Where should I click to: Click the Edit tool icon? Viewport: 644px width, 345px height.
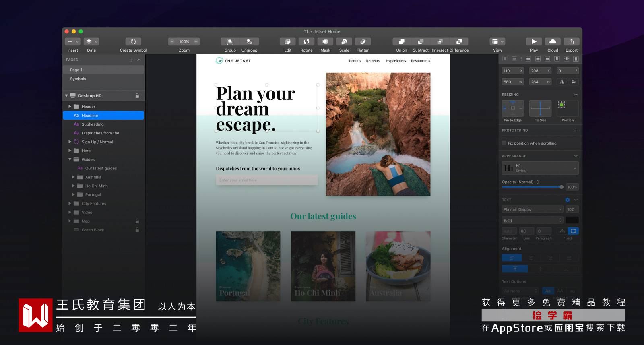(288, 41)
